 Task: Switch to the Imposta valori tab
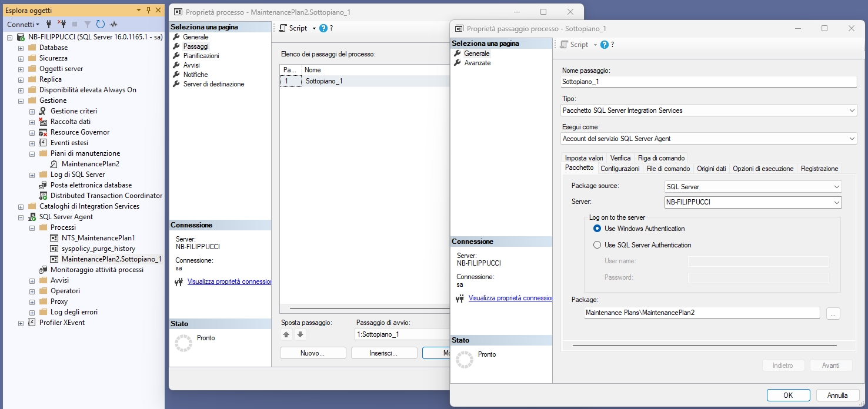[x=584, y=158]
